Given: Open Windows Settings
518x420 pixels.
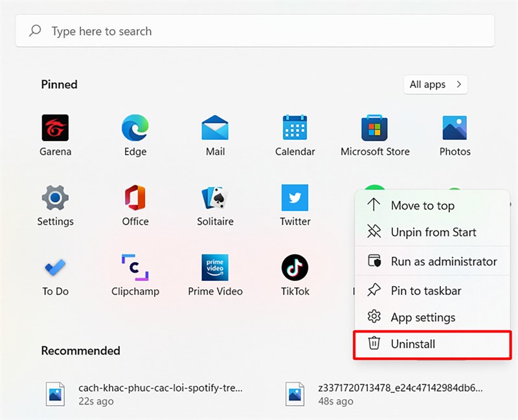Looking at the screenshot, I should pyautogui.click(x=55, y=200).
